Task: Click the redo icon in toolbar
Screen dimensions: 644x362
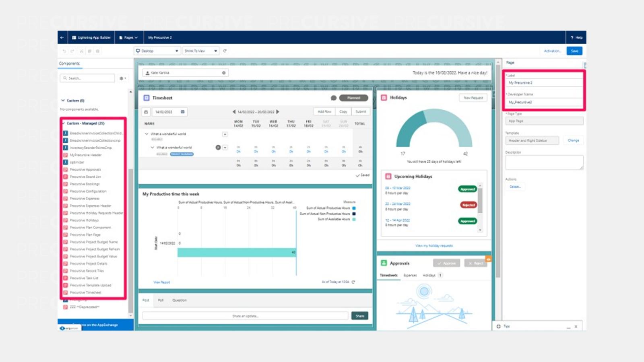Action: [72, 51]
